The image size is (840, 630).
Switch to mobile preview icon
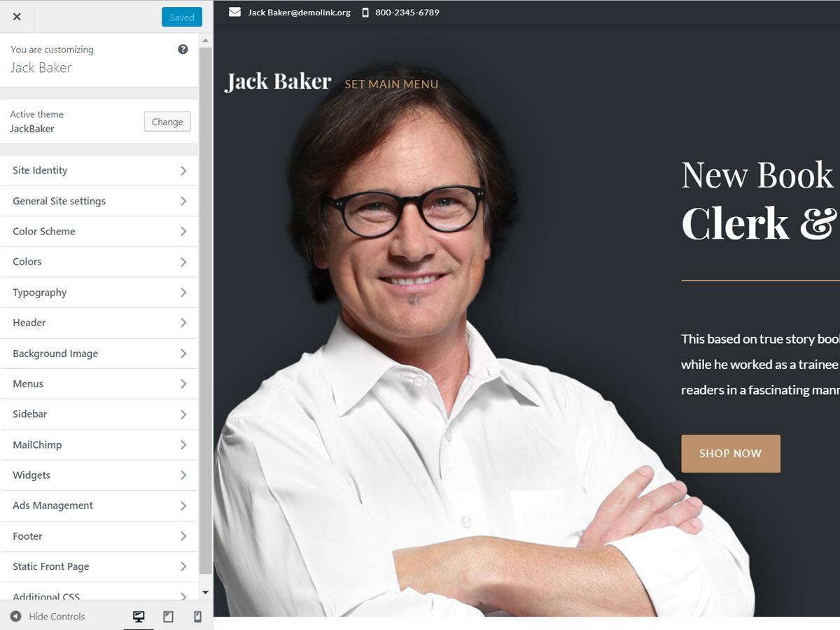click(197, 617)
